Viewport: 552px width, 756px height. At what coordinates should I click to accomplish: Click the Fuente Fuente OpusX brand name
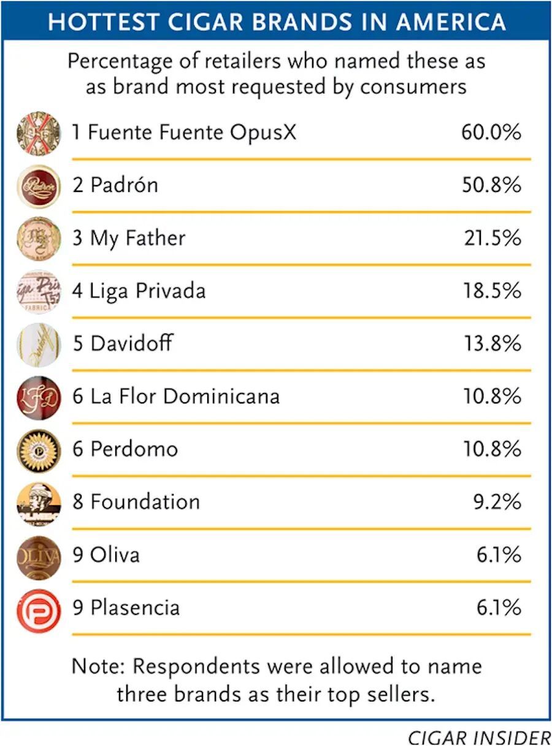coord(184,132)
